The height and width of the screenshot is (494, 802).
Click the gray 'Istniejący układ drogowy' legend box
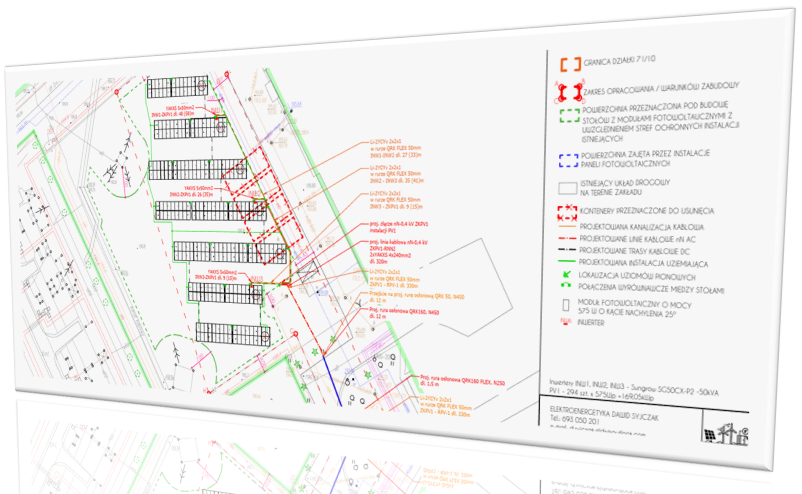point(568,187)
